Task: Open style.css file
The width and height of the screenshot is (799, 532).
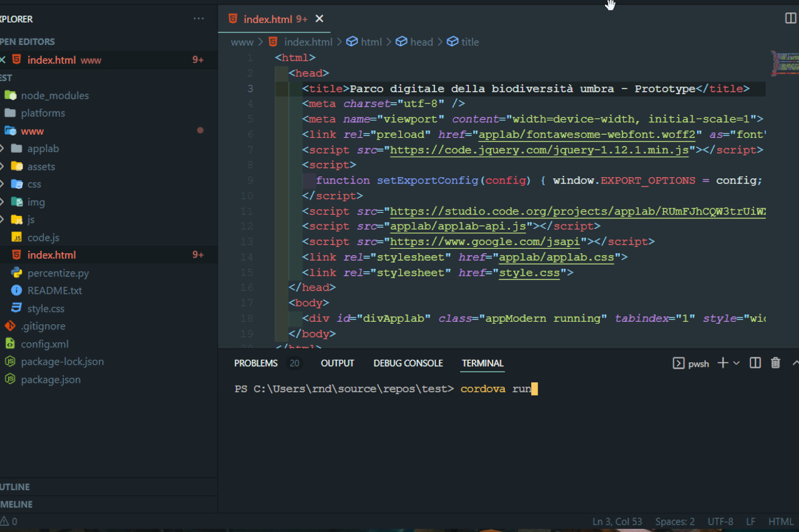Action: coord(46,309)
